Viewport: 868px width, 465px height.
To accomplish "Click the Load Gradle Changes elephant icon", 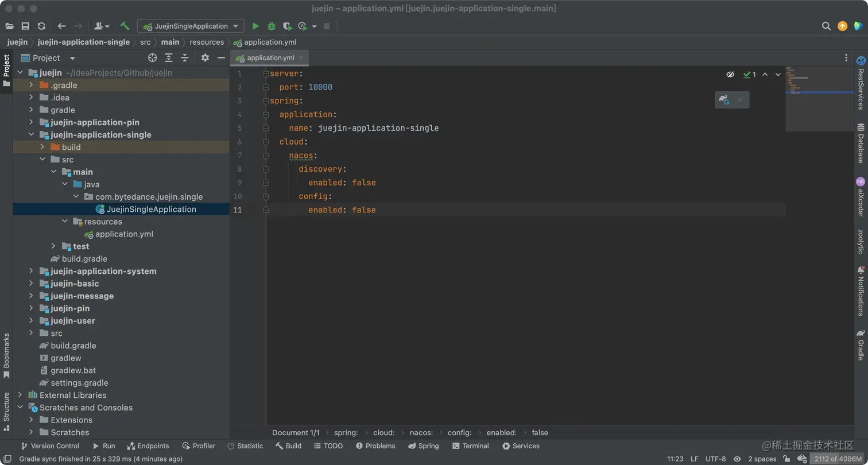I will [724, 100].
